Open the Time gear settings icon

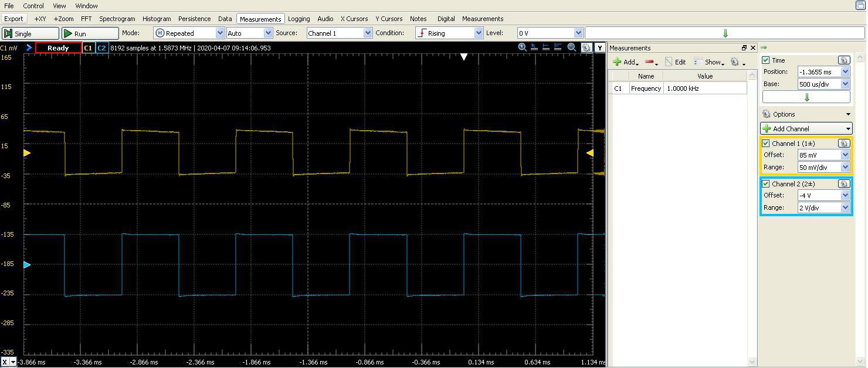tap(843, 60)
